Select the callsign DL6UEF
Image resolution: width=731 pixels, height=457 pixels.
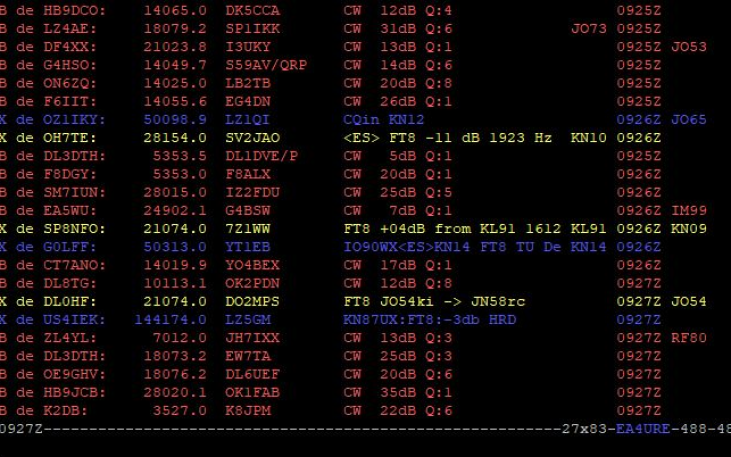click(x=252, y=374)
